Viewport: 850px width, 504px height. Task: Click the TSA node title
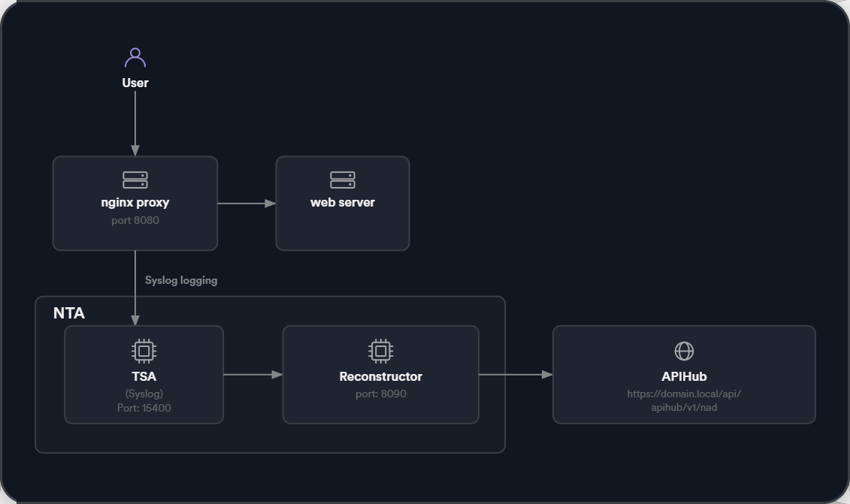pyautogui.click(x=144, y=376)
